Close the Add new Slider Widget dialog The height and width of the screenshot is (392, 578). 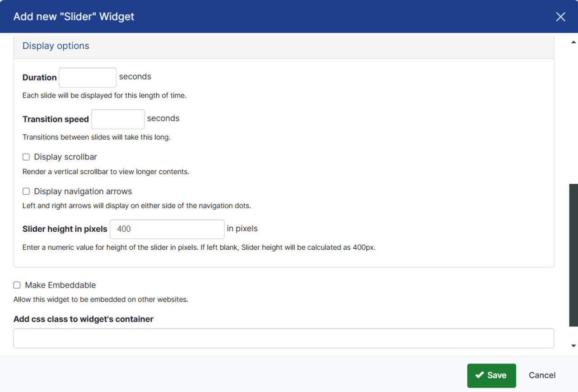[x=560, y=17]
